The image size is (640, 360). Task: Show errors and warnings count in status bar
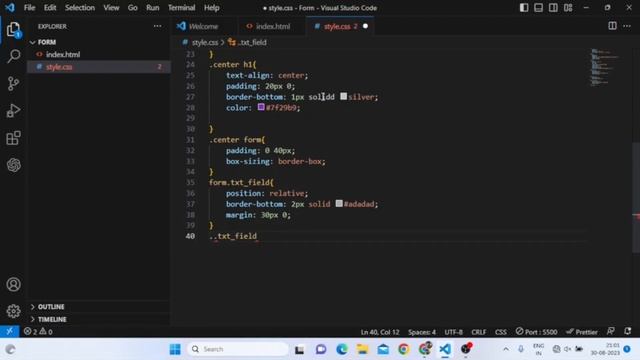(x=38, y=331)
